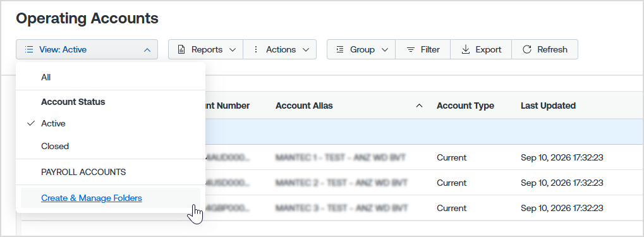Expand the Reports dropdown chevron
Viewport: 644px width, 237px height.
click(233, 50)
